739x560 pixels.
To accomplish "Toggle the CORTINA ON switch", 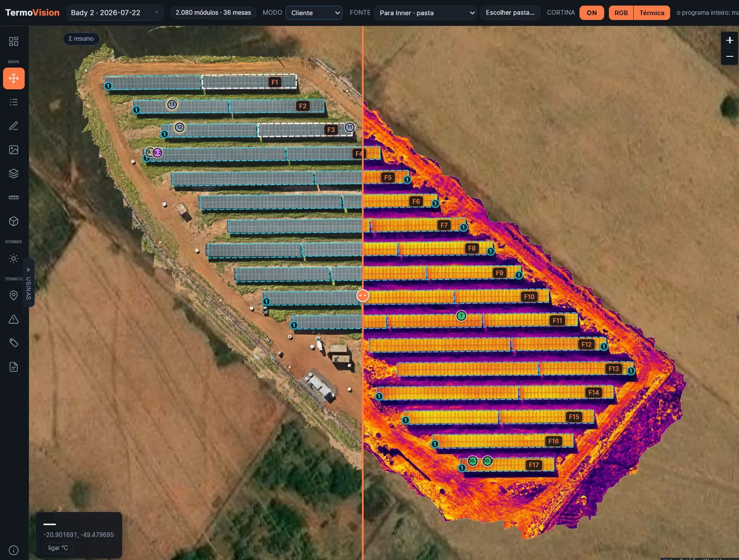I will click(x=592, y=12).
